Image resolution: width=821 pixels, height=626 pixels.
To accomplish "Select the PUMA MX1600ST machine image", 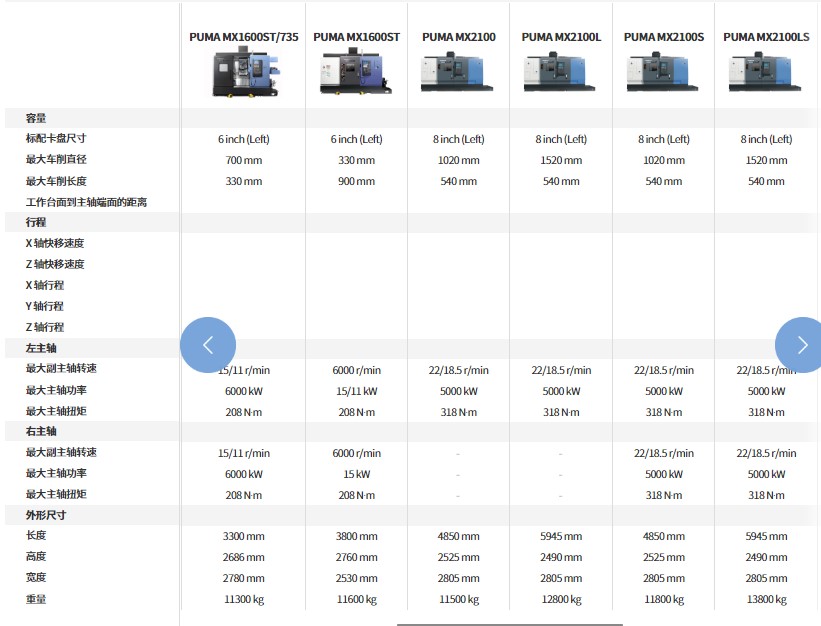I will click(356, 72).
